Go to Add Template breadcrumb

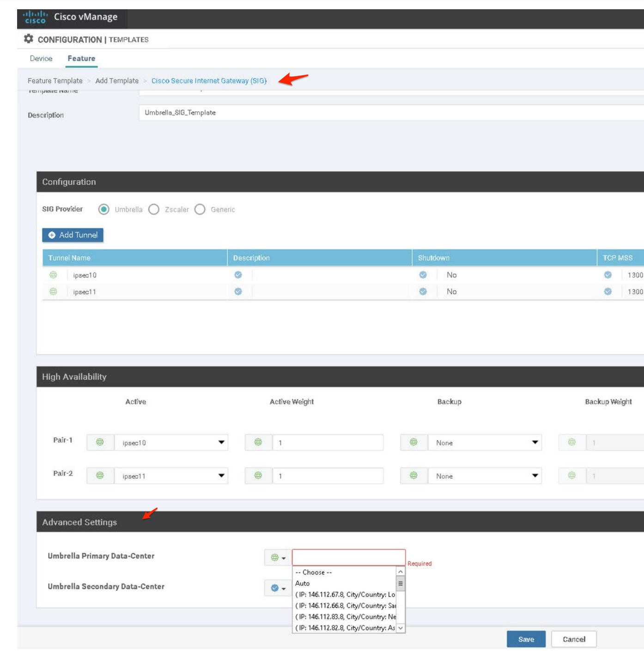tap(117, 80)
